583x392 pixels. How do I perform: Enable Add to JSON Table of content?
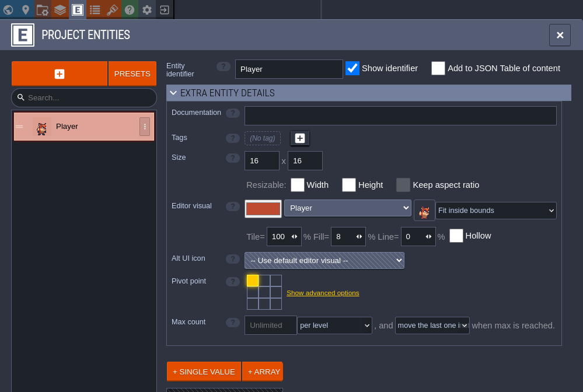[438, 68]
